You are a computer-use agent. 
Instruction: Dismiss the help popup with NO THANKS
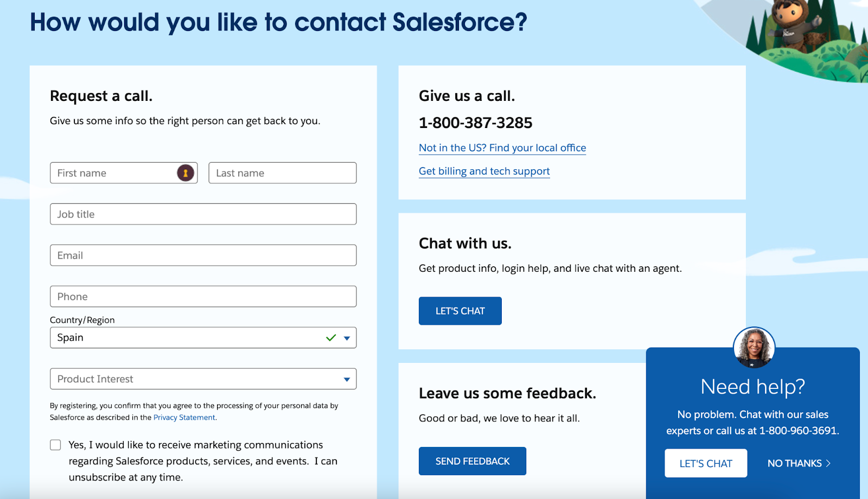tap(795, 463)
